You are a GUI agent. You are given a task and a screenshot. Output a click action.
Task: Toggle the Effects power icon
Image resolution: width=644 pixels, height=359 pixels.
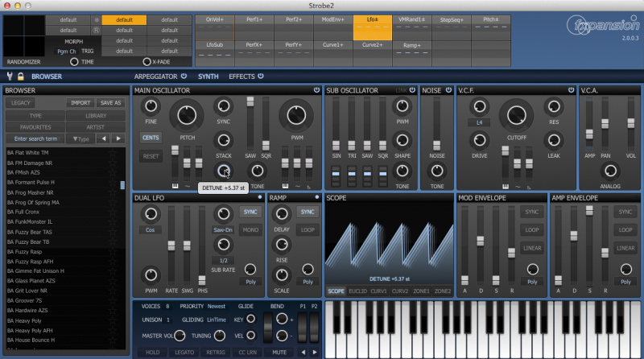pyautogui.click(x=261, y=76)
